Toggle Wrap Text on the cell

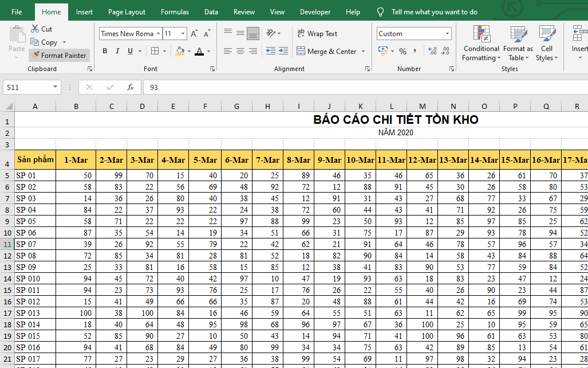[x=317, y=34]
